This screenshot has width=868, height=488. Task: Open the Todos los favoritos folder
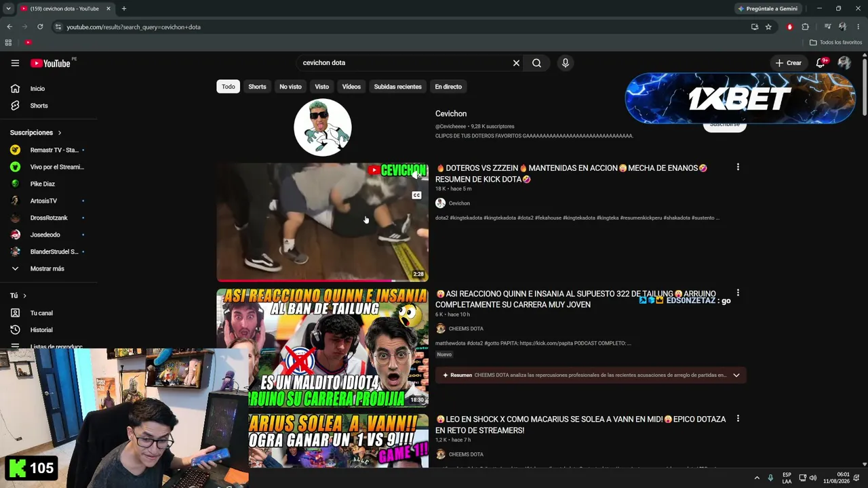pos(835,43)
